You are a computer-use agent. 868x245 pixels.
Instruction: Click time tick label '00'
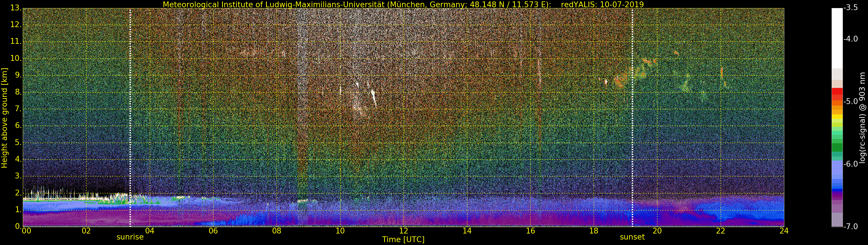coord(26,231)
